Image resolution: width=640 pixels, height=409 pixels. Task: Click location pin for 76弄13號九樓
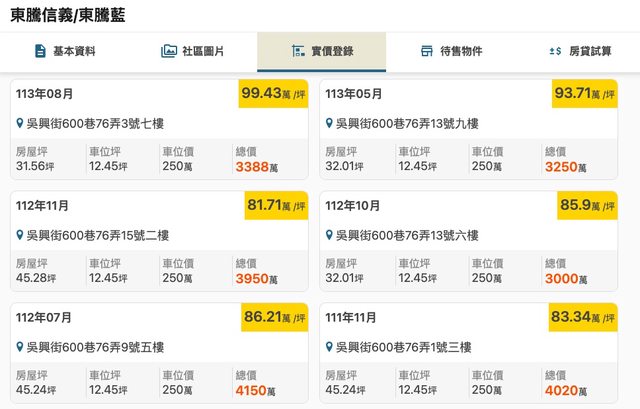329,124
